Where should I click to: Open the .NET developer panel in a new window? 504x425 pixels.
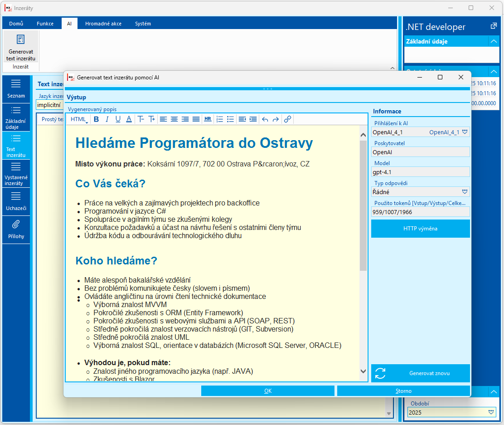pyautogui.click(x=494, y=26)
